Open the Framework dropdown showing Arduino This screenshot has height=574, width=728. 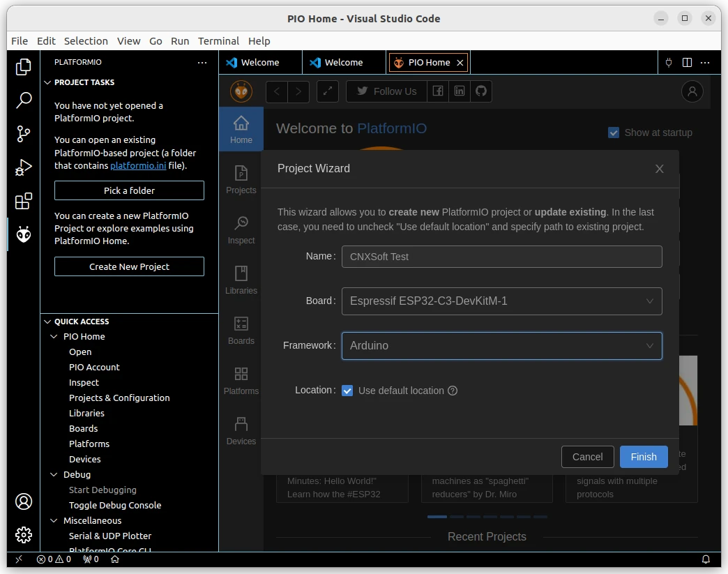(502, 346)
